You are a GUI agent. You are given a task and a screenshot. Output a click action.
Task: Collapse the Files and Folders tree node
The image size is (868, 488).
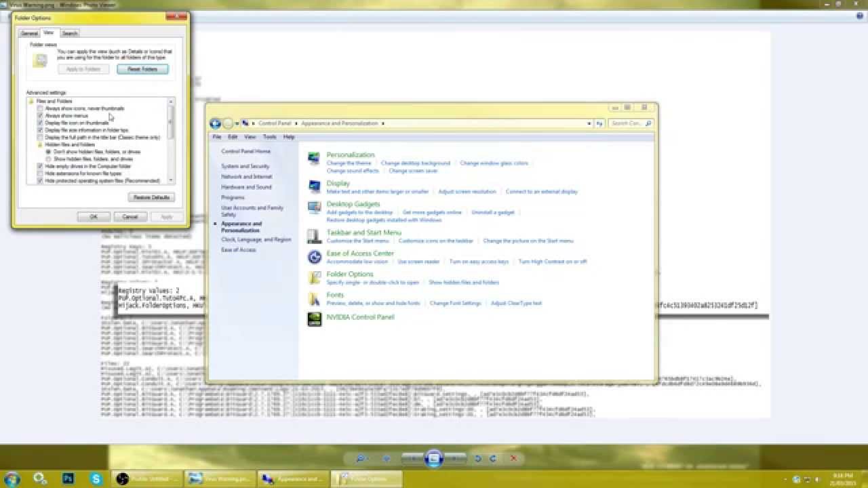[32, 101]
